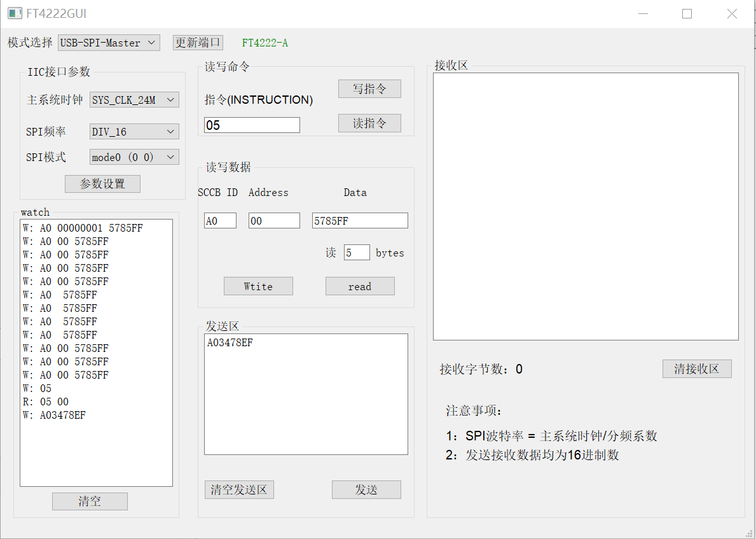Screen dimensions: 756x539
Task: Click the Data field showing 5785FF
Action: (360, 220)
